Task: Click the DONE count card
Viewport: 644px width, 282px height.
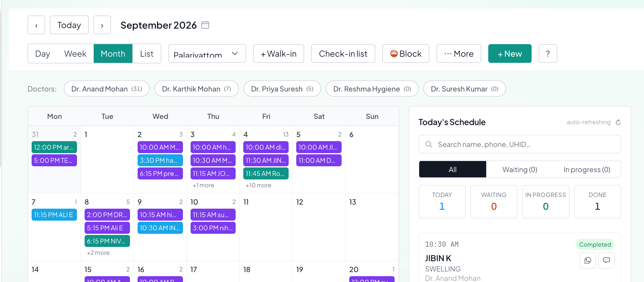Action: coord(597,202)
